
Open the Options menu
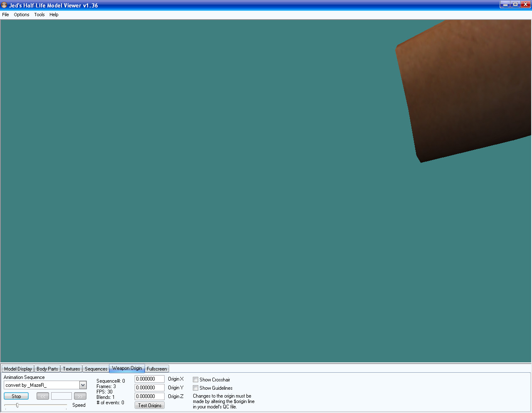pyautogui.click(x=22, y=15)
